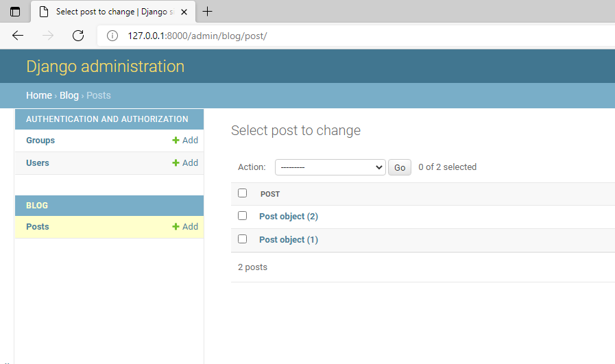Go to Blog in breadcrumbs

(x=69, y=95)
